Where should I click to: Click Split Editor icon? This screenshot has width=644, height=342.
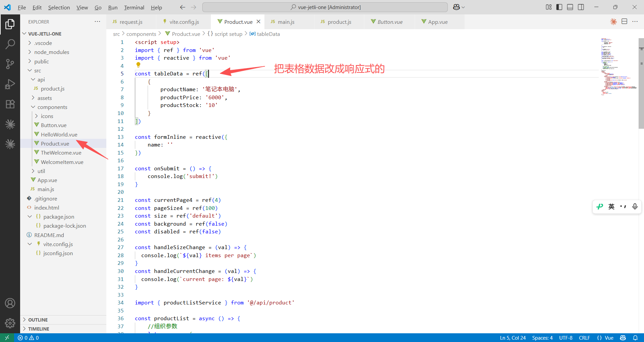pyautogui.click(x=624, y=21)
